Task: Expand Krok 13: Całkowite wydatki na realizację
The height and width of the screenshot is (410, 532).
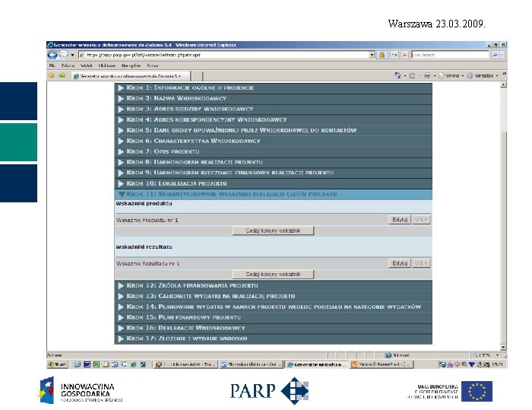Action: coord(273,296)
